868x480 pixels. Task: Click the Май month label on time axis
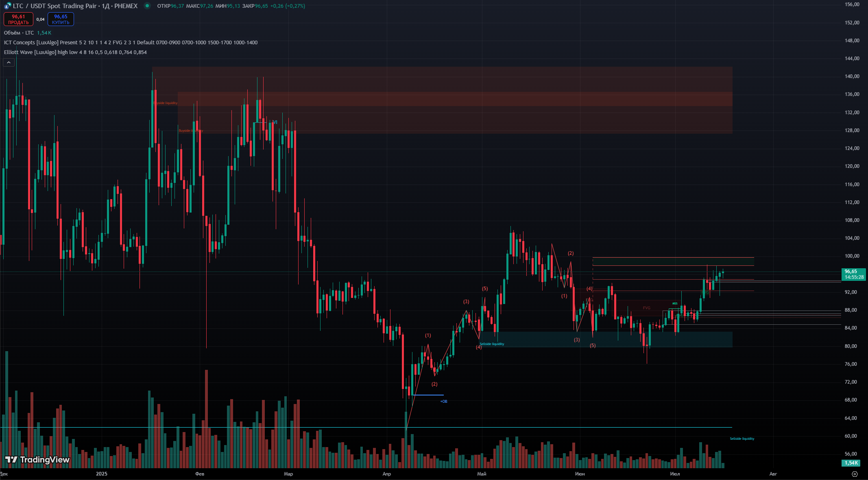pyautogui.click(x=482, y=474)
